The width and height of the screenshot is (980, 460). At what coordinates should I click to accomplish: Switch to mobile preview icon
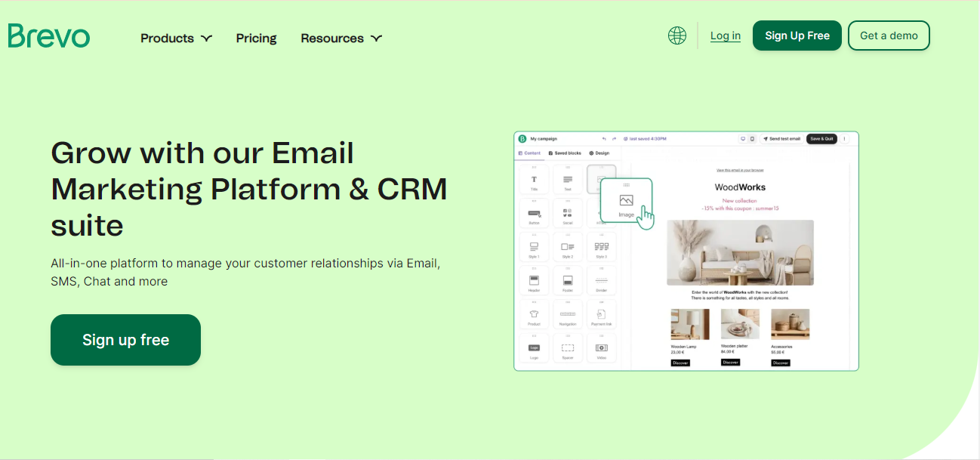[752, 139]
